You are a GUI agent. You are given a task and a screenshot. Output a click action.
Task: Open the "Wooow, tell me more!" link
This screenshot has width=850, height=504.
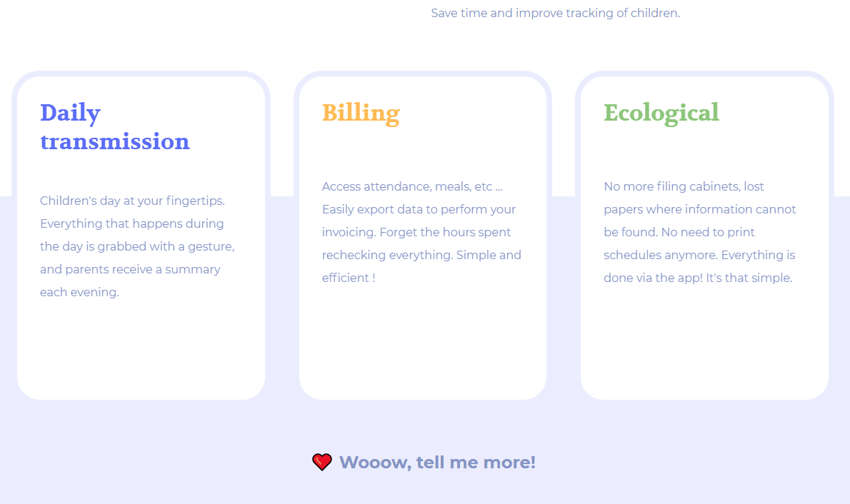437,463
